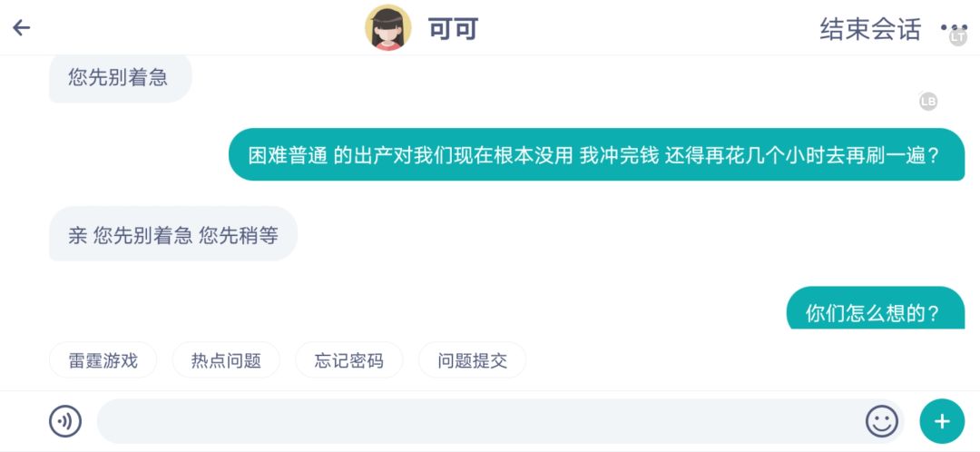Click the chat title name 可可

coord(453,29)
